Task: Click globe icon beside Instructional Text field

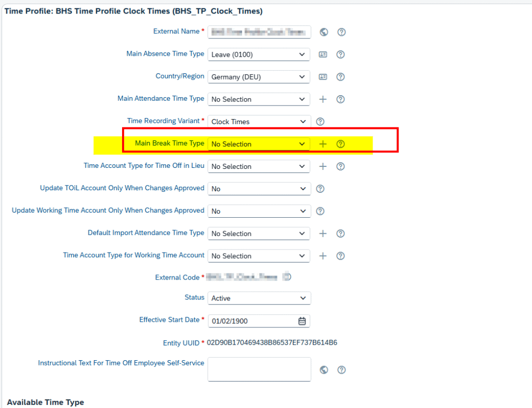Action: pos(324,370)
